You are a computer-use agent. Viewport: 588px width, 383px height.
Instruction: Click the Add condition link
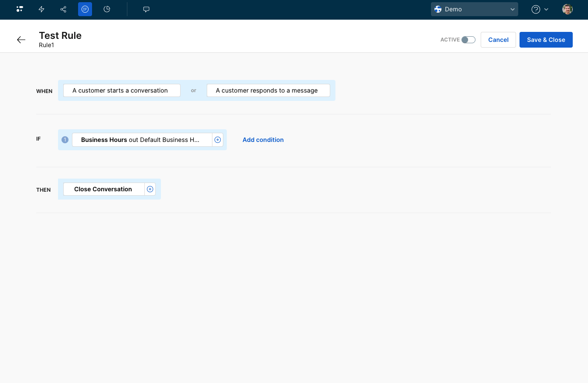coord(263,140)
